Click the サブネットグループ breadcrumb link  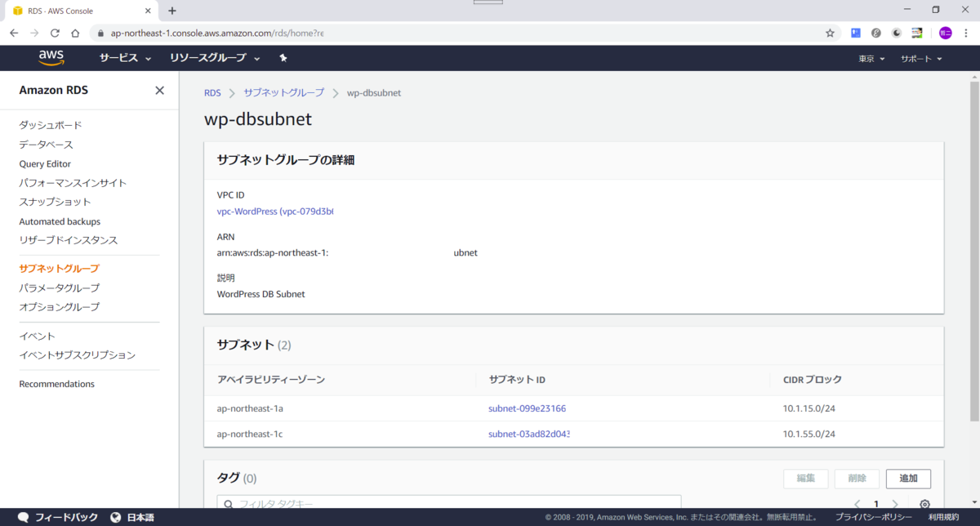[x=283, y=92]
